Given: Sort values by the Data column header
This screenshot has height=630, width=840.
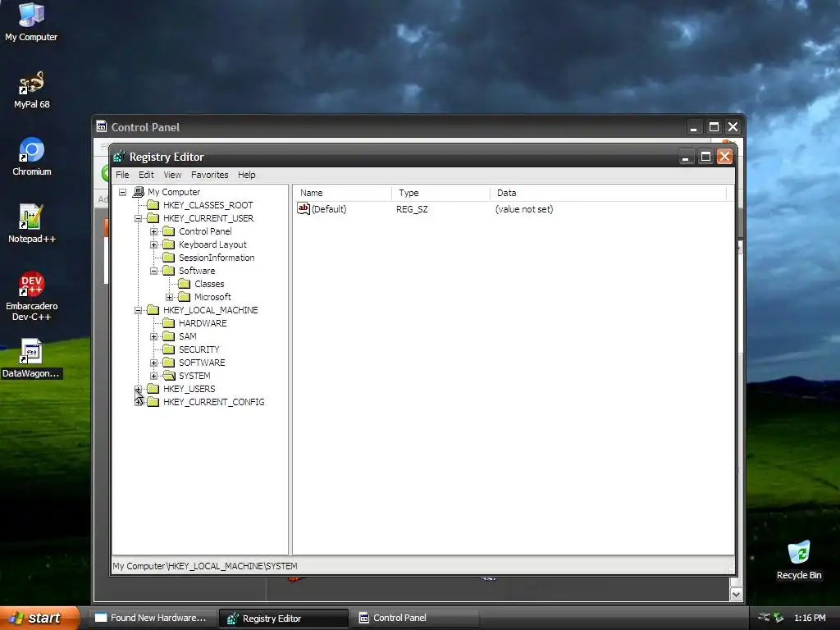Looking at the screenshot, I should [x=608, y=193].
